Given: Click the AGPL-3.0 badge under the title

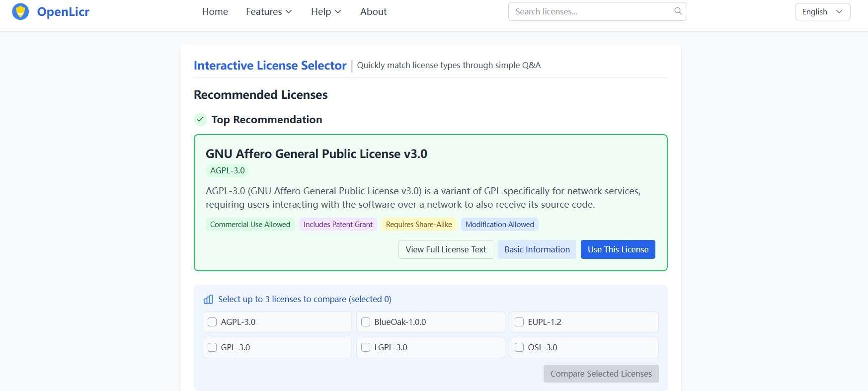Looking at the screenshot, I should pos(228,170).
